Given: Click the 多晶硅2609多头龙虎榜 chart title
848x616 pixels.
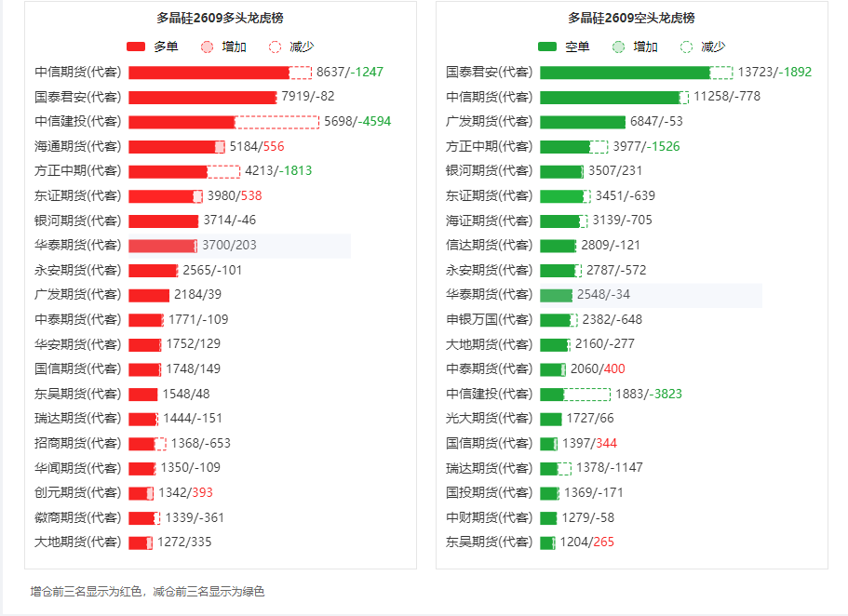Looking at the screenshot, I should coord(220,18).
